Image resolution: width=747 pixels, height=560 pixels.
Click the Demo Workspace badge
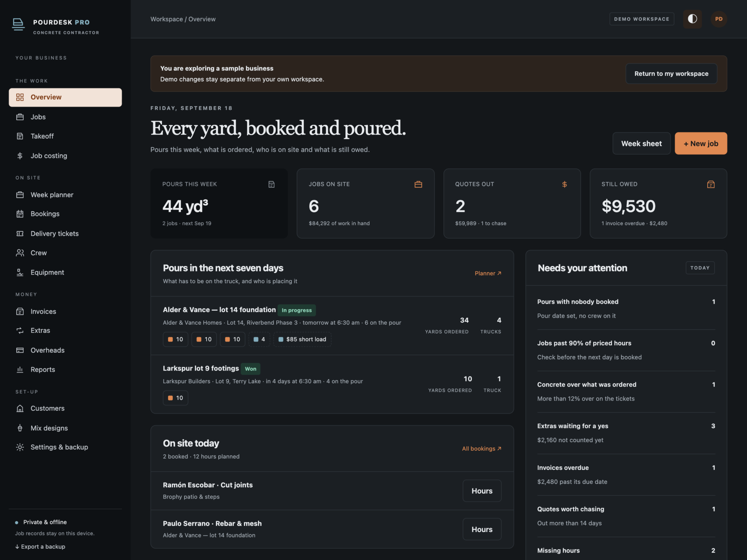[642, 19]
